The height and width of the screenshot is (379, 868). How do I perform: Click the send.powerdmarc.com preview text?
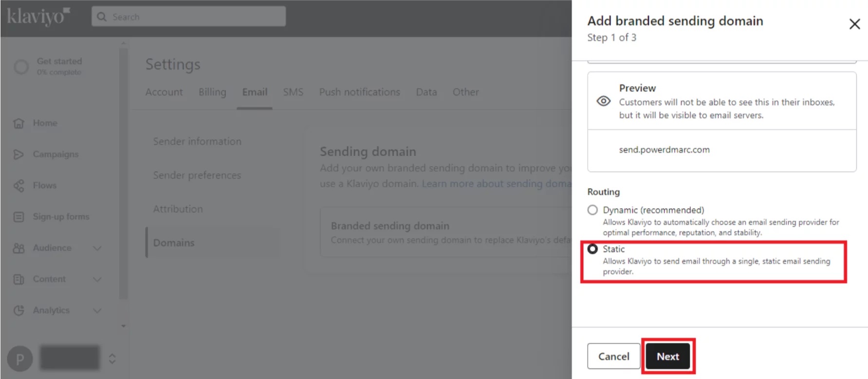coord(664,150)
